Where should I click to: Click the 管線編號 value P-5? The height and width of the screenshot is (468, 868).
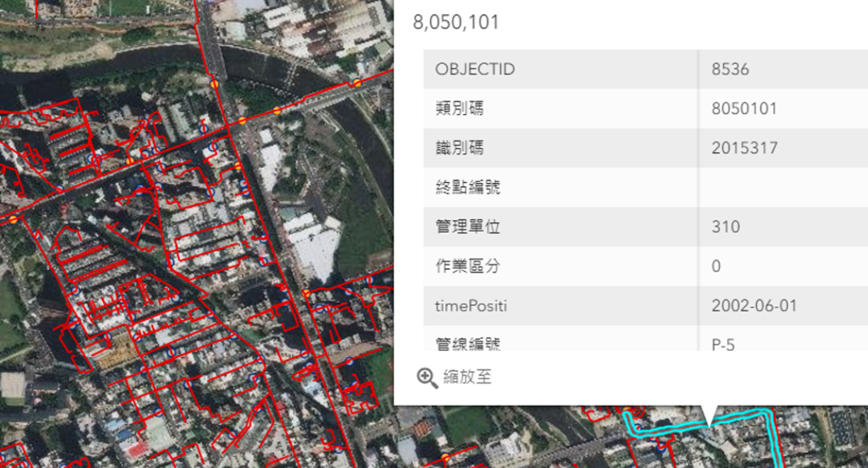722,344
